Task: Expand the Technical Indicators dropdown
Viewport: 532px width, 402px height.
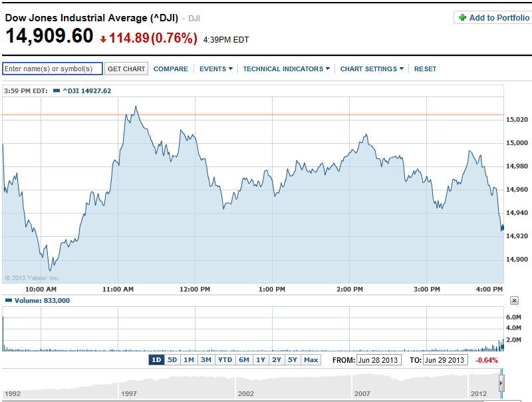Action: (x=286, y=69)
